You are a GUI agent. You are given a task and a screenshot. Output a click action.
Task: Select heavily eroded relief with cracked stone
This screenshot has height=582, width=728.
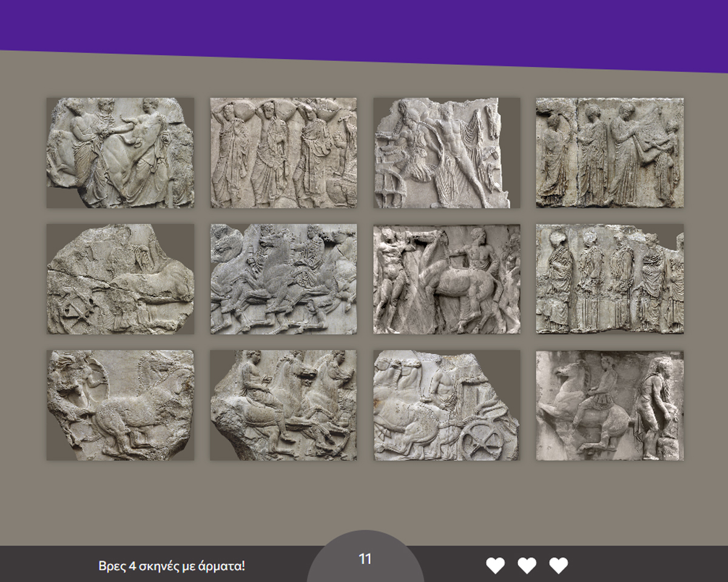pyautogui.click(x=120, y=279)
